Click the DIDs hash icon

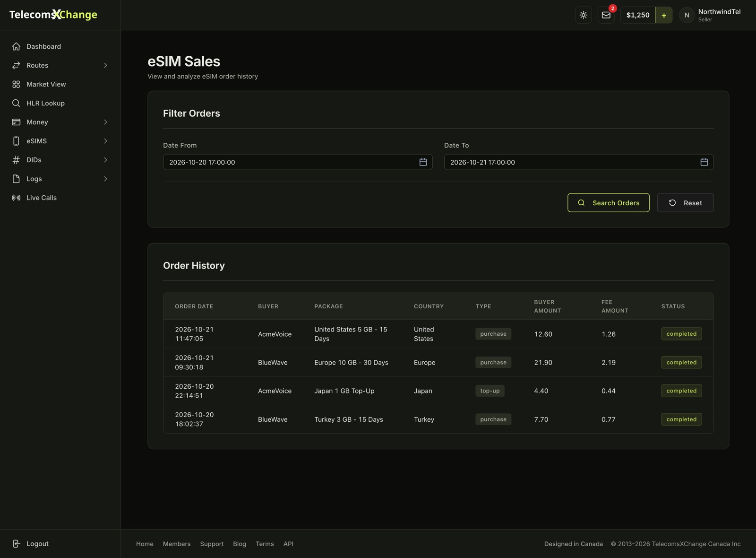(x=16, y=160)
